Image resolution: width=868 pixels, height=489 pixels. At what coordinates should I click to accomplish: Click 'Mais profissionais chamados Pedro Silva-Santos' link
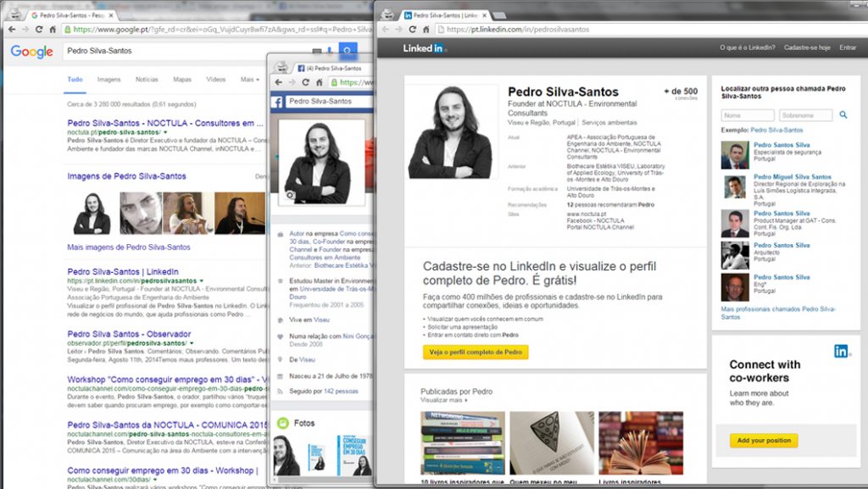click(x=778, y=313)
